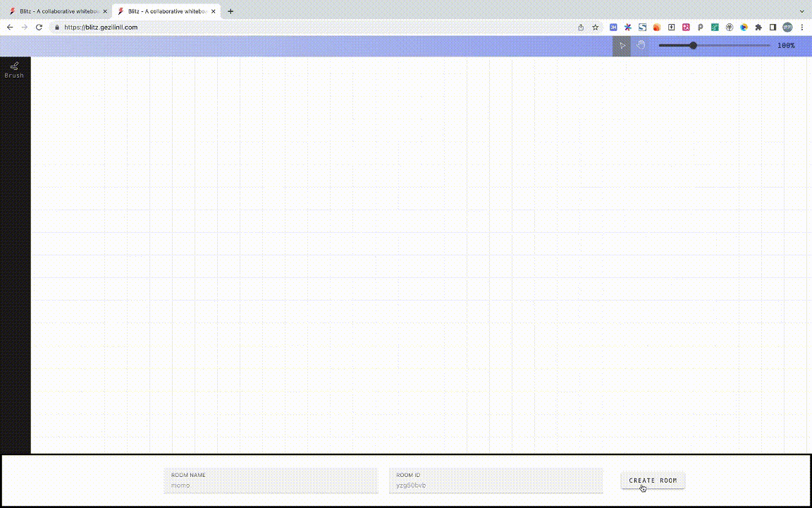Open the pink square extension
Viewport: 812px width, 508px height.
686,28
